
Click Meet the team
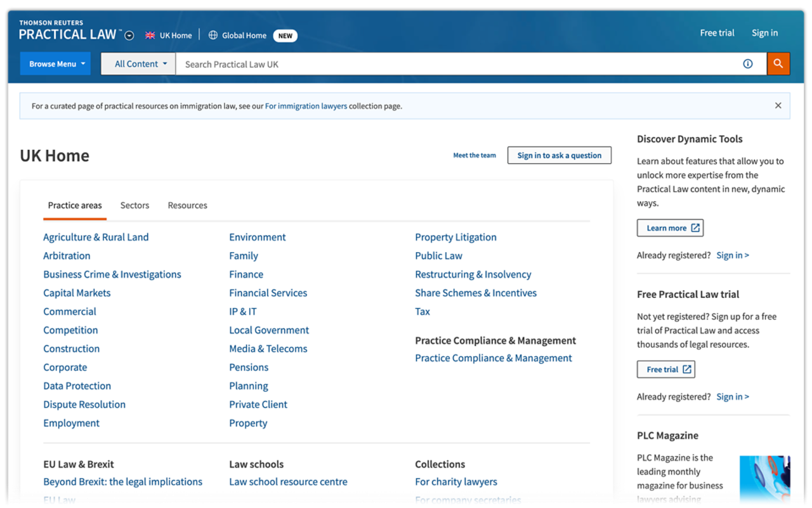pos(475,155)
